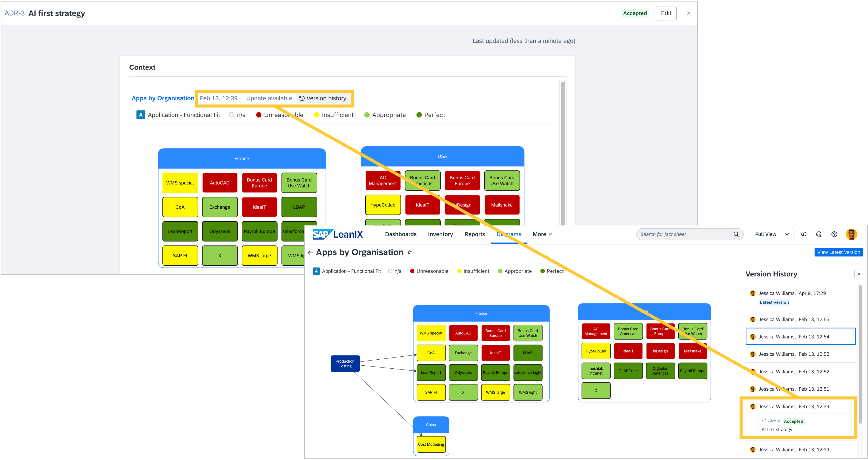
Task: Click the megaphone announcements icon
Action: tap(804, 234)
